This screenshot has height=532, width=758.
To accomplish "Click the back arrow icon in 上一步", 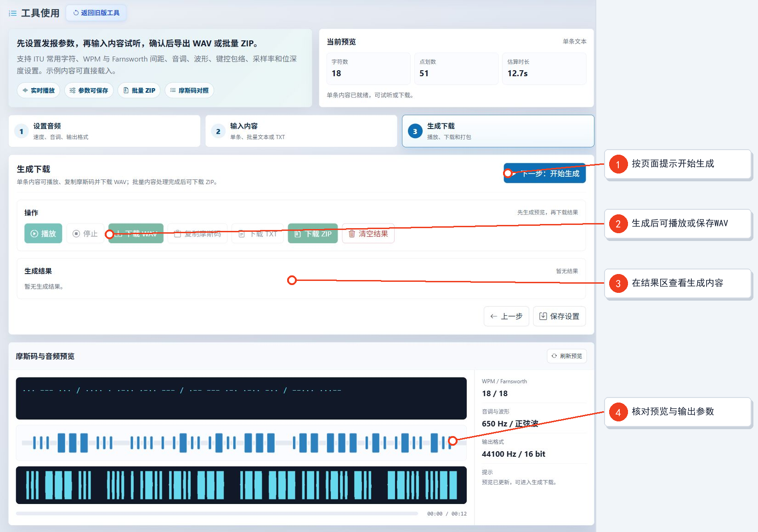I will pyautogui.click(x=494, y=316).
